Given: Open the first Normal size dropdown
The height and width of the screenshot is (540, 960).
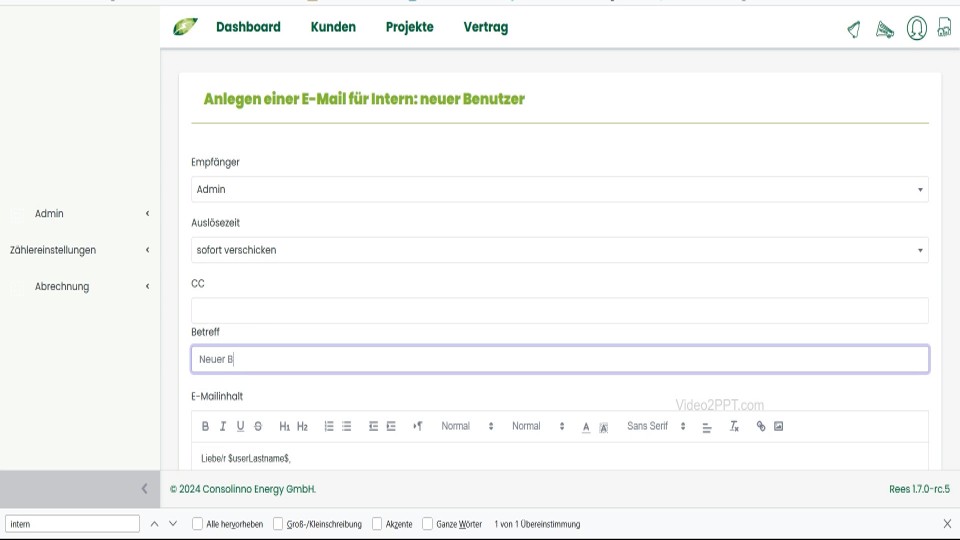Looking at the screenshot, I should pos(467,426).
